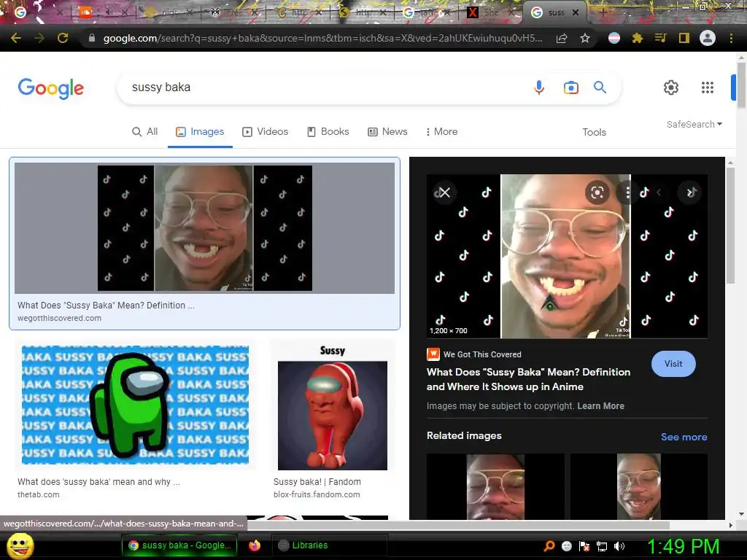Screen dimensions: 747x560
Task: Expand the SafeSearch dropdown
Action: (694, 124)
